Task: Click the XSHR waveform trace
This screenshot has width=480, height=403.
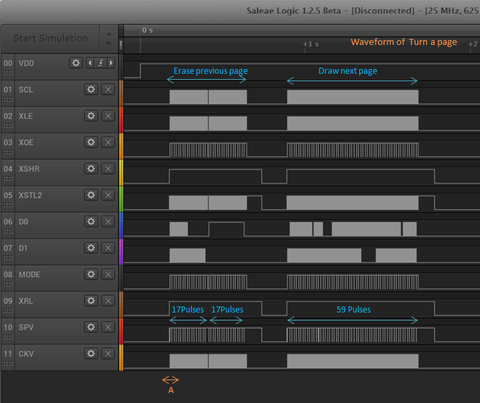Action: [x=302, y=176]
